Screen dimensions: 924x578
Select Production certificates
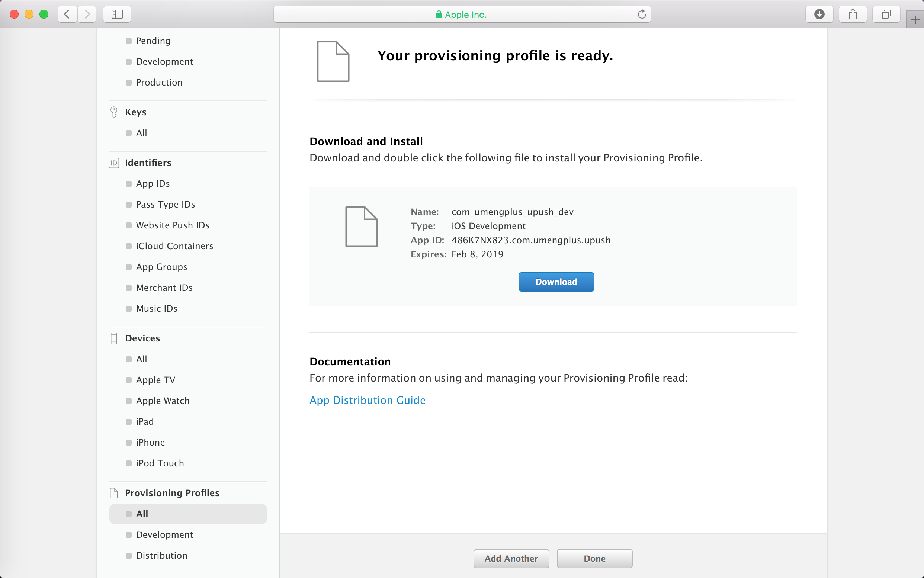[x=159, y=83]
